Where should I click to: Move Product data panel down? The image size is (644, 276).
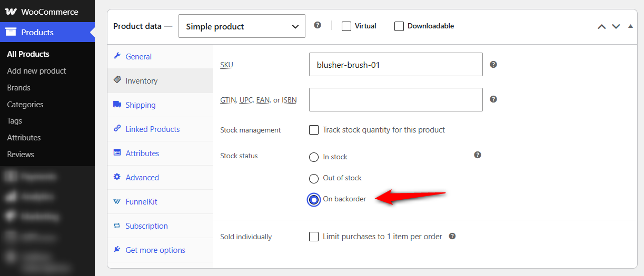(x=616, y=26)
